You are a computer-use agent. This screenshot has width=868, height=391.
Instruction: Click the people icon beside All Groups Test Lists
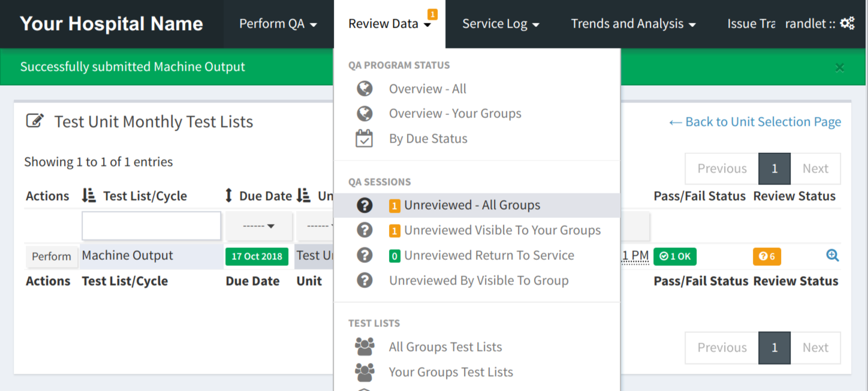364,347
